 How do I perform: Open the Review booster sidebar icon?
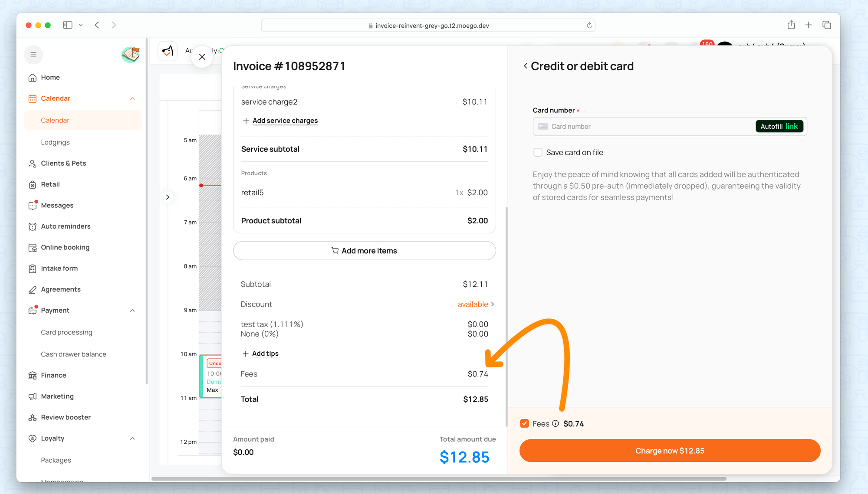[x=33, y=418]
